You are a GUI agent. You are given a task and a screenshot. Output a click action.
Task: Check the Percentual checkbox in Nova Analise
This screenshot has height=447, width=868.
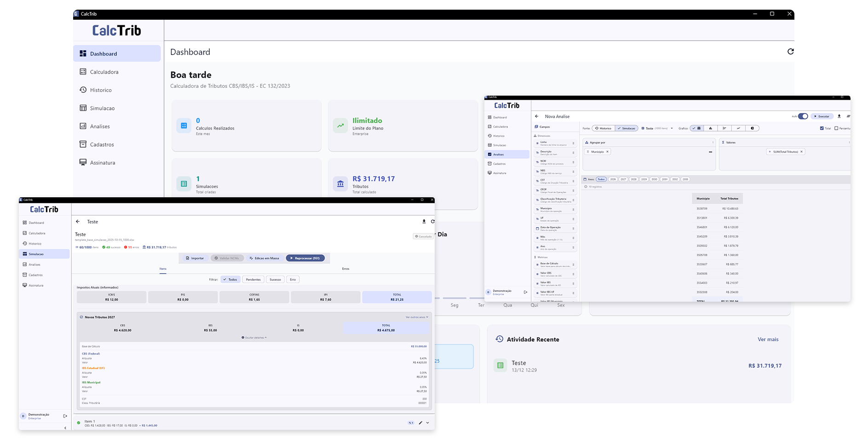(x=836, y=128)
